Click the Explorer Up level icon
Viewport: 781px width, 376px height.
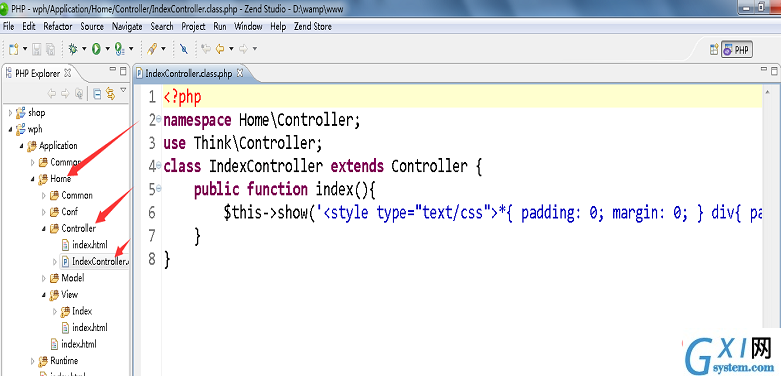click(x=79, y=93)
